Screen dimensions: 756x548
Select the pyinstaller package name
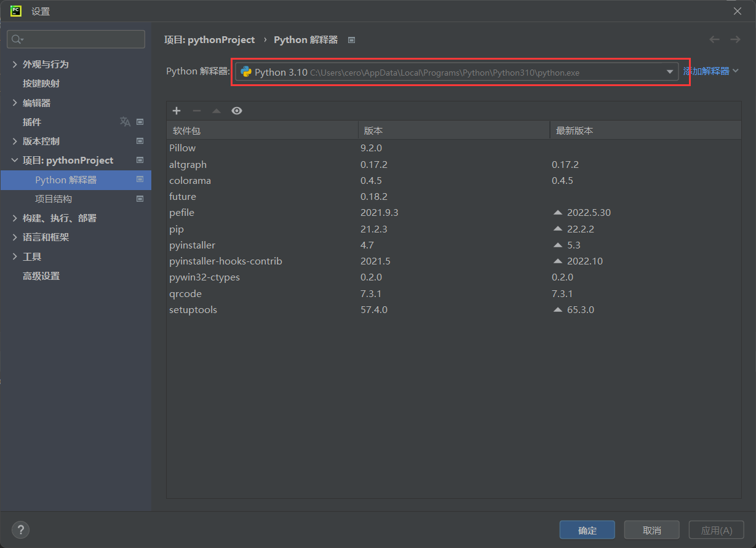coord(192,245)
